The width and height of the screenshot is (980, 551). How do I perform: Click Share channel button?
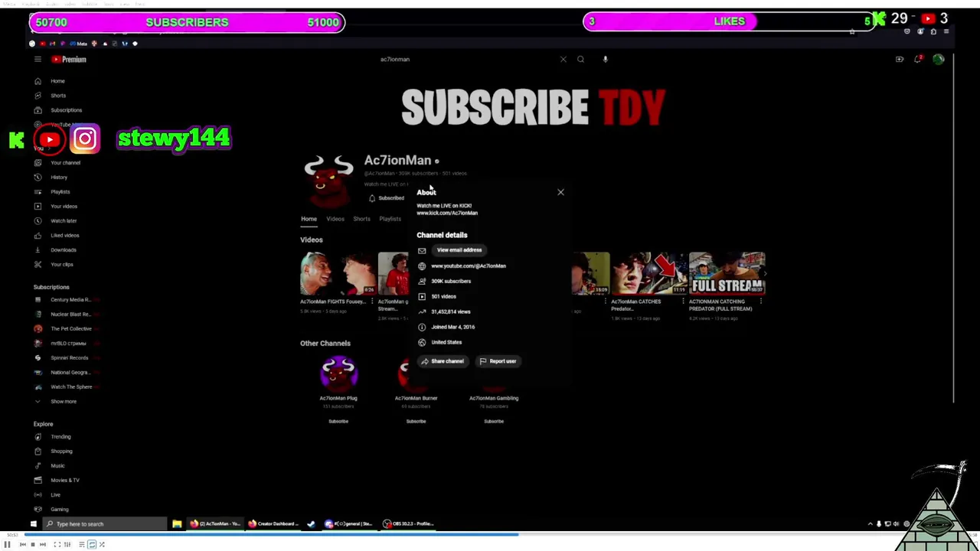(443, 361)
